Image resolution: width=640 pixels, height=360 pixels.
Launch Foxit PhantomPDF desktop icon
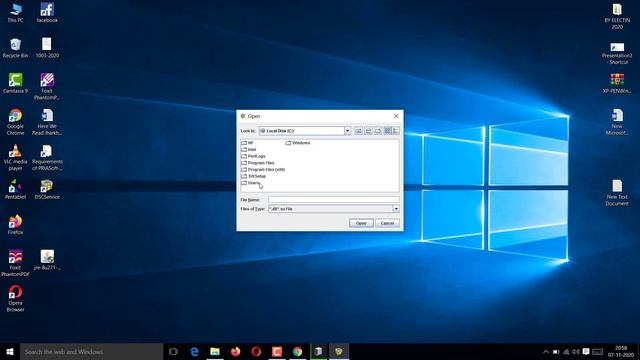(16, 263)
